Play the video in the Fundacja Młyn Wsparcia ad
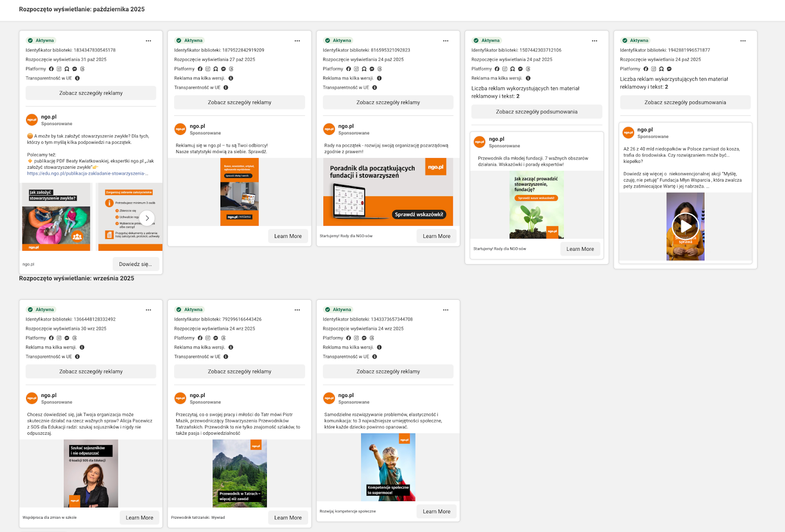Image resolution: width=785 pixels, height=532 pixels. pyautogui.click(x=685, y=226)
